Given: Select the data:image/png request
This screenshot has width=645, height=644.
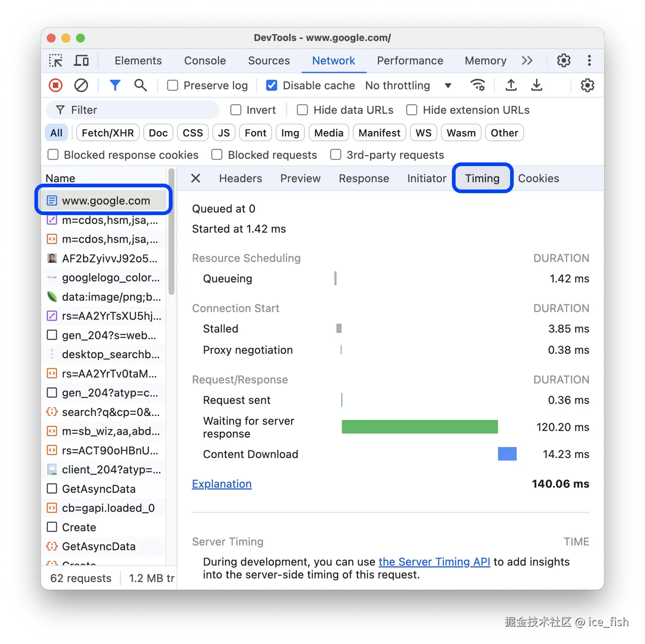Looking at the screenshot, I should pyautogui.click(x=103, y=297).
